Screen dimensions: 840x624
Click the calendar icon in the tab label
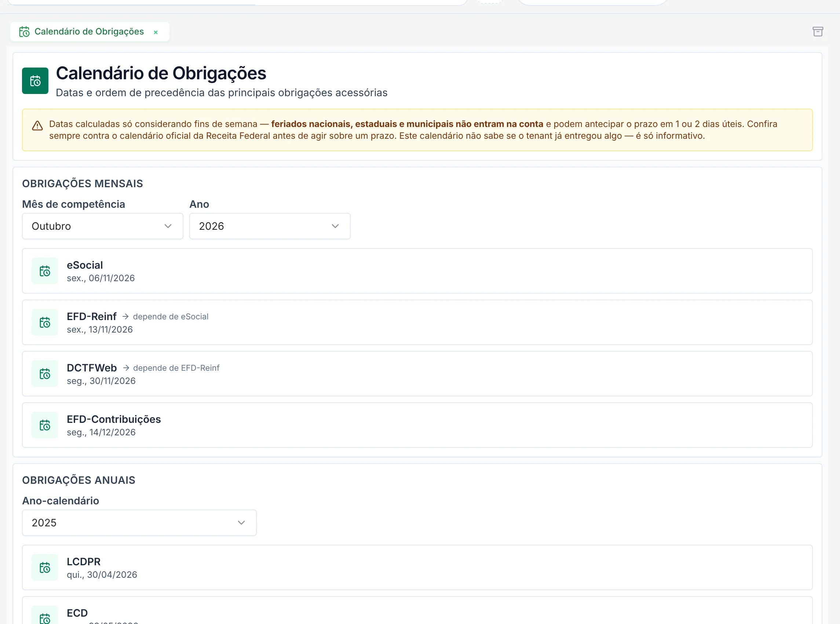pos(25,32)
